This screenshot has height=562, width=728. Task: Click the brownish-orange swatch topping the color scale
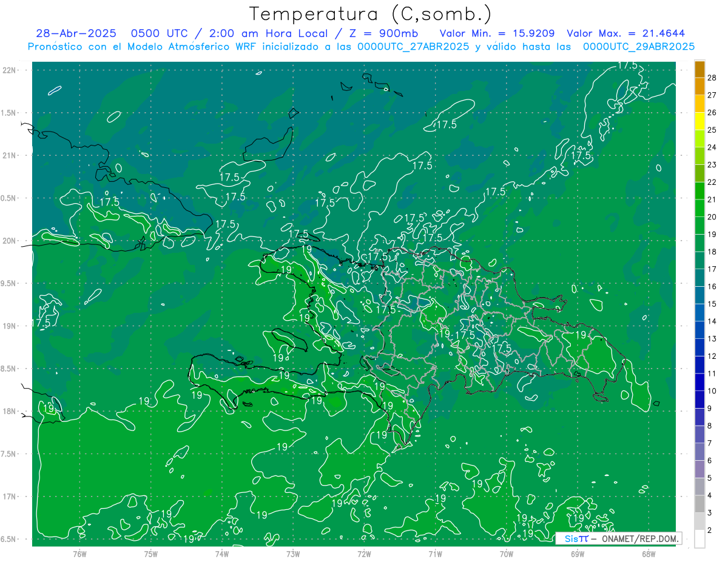coord(699,69)
